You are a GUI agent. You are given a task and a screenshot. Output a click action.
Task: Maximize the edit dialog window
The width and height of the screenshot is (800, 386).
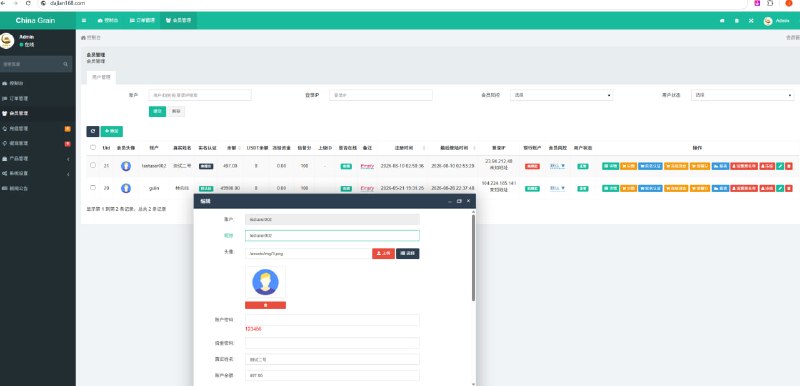(459, 201)
